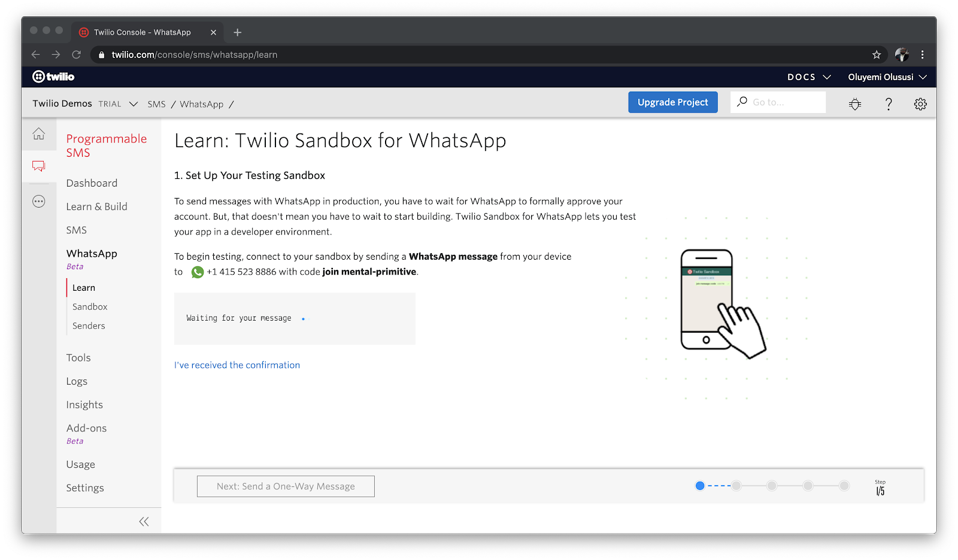Open Settings in sidebar

tap(85, 488)
